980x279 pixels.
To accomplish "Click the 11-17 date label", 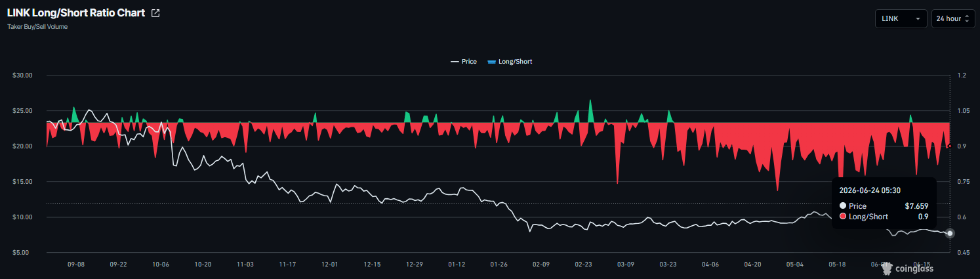I will click(288, 265).
